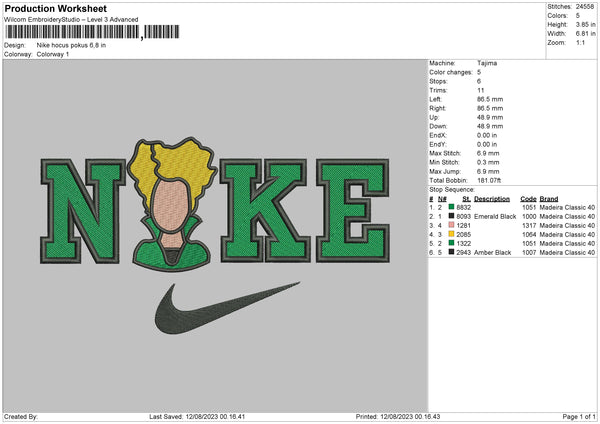Click thread code '1064'
Image resolution: width=600 pixels, height=424 pixels.
click(529, 234)
